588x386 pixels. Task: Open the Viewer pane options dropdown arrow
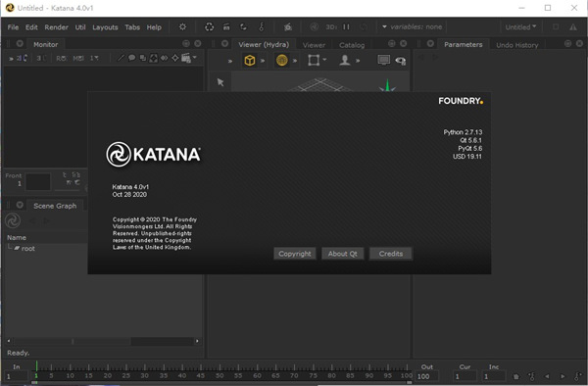point(224,43)
